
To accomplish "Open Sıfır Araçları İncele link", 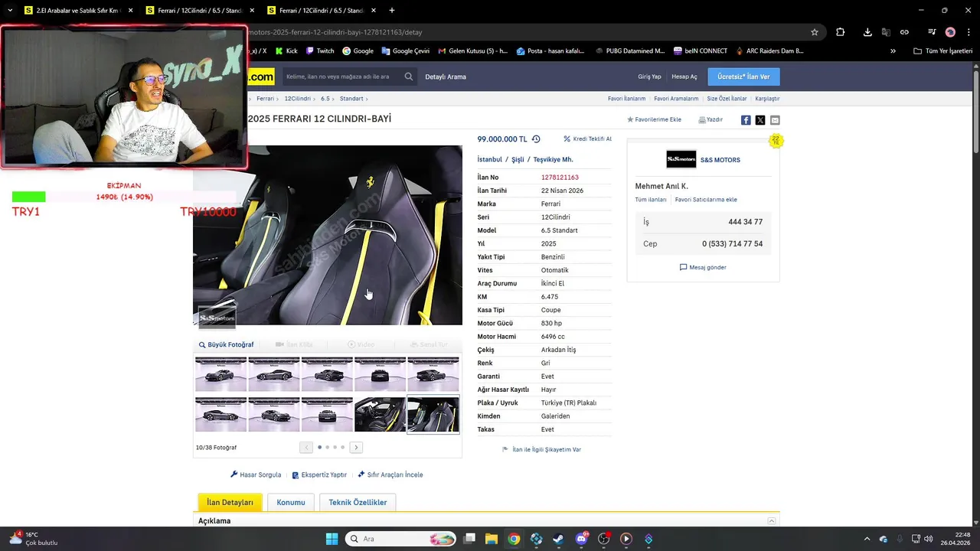I will click(390, 474).
